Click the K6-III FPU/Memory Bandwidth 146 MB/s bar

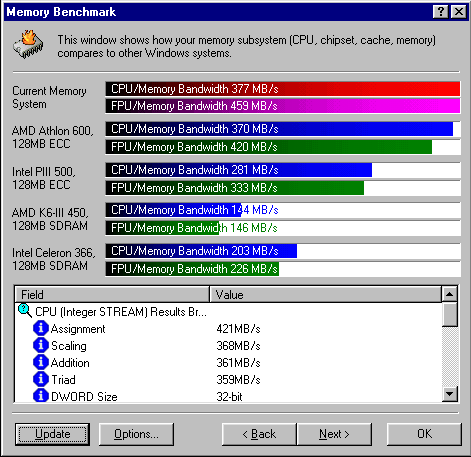(x=283, y=228)
